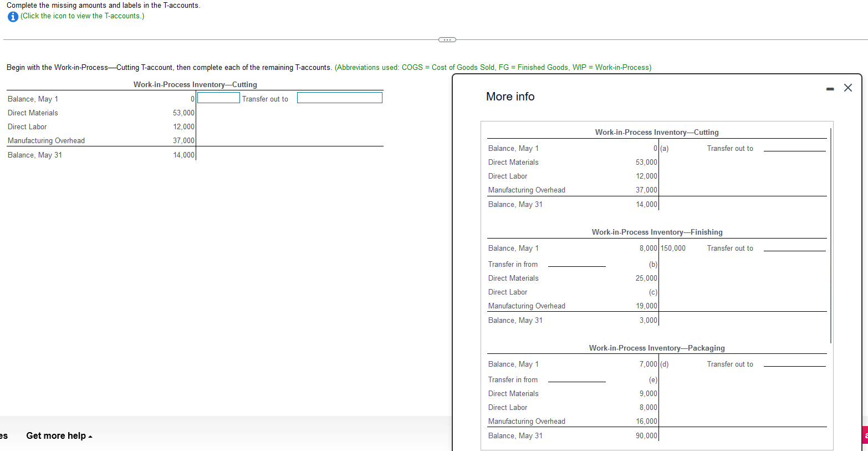
Task: Click the 9,000 Direct Materials amount in Packaging
Action: click(648, 394)
